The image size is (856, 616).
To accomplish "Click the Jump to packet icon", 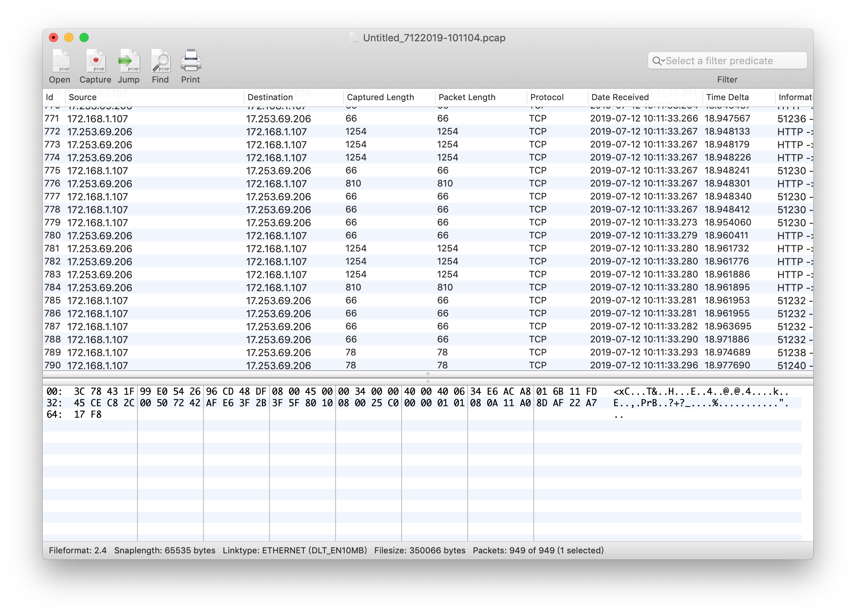I will [129, 61].
